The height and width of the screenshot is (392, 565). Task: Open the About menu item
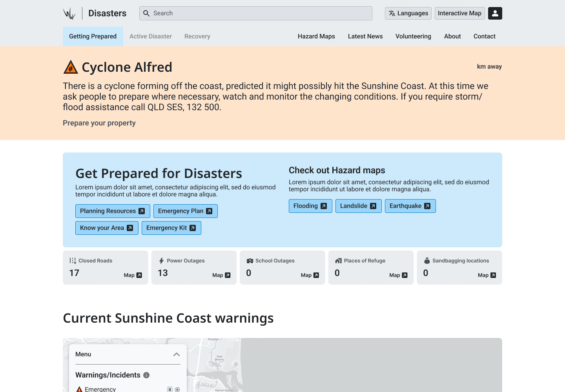point(452,36)
